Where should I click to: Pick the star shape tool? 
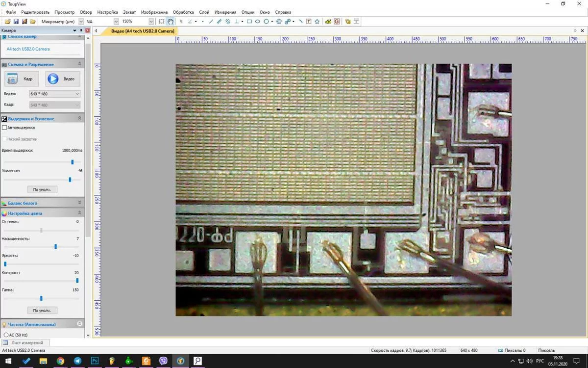pos(317,22)
